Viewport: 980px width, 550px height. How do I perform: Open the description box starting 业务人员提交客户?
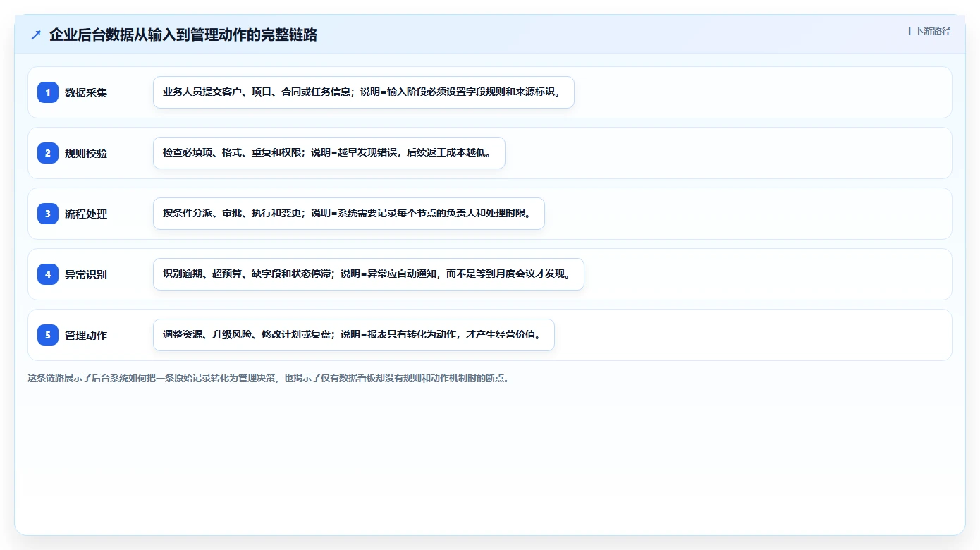364,92
